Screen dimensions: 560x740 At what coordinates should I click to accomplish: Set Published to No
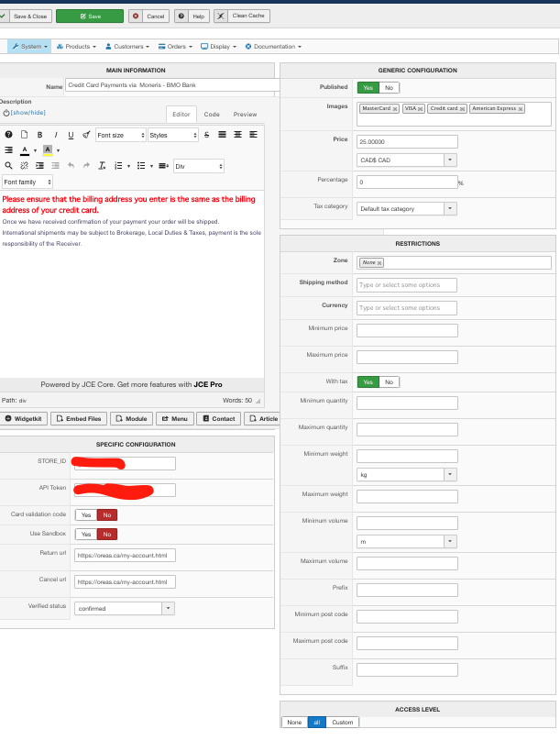tap(389, 88)
